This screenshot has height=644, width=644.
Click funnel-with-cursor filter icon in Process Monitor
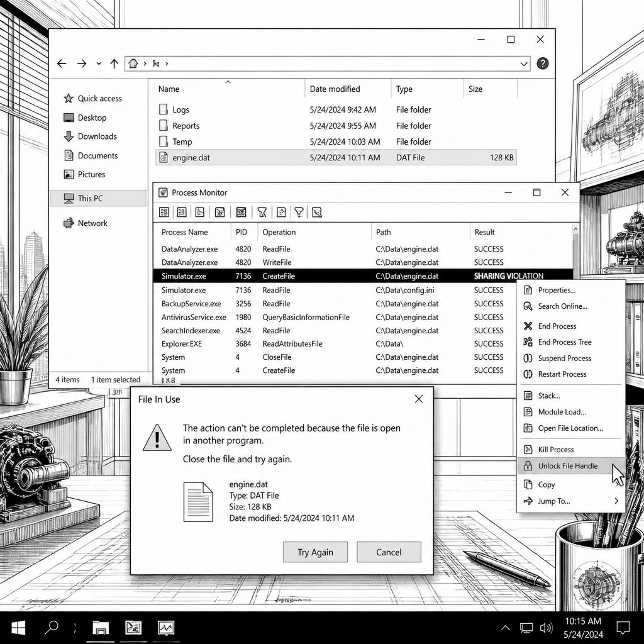pos(262,212)
